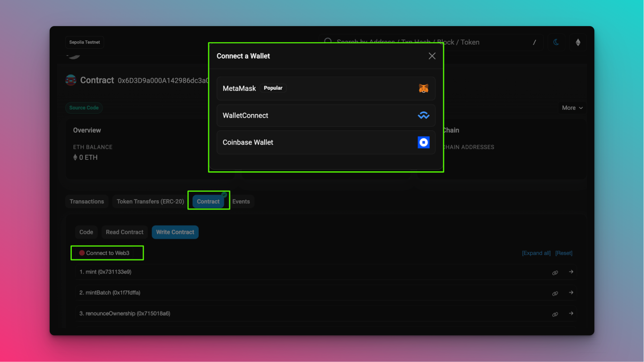This screenshot has width=644, height=362.
Task: Click Connect to Web3 button
Action: click(x=104, y=253)
